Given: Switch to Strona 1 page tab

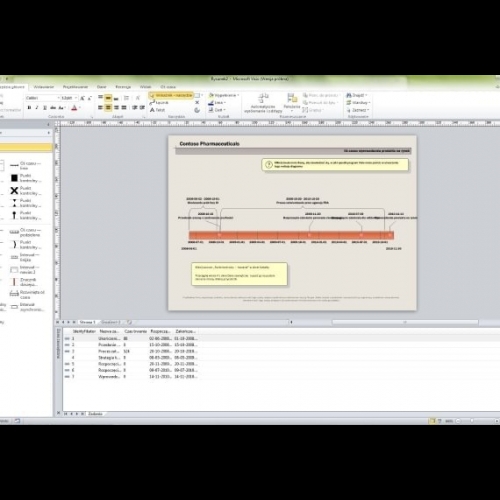Looking at the screenshot, I should [88, 322].
